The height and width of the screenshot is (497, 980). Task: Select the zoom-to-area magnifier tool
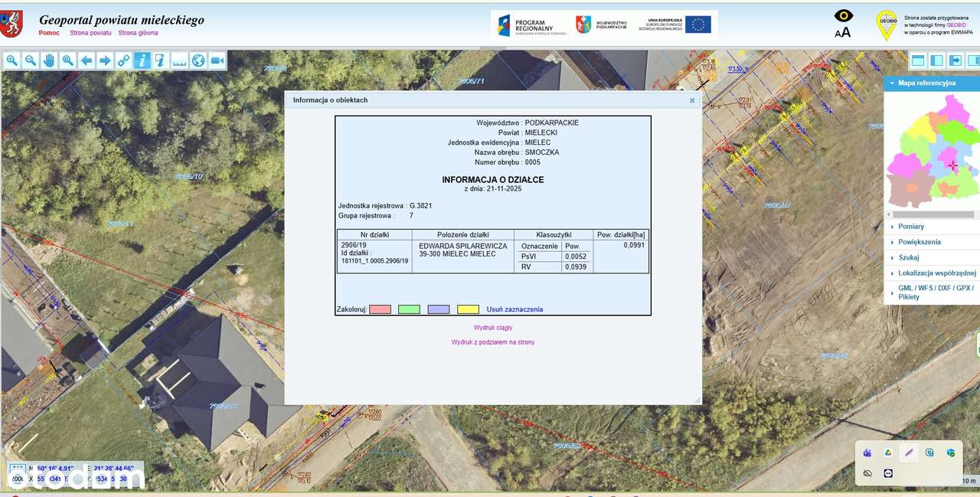(68, 60)
